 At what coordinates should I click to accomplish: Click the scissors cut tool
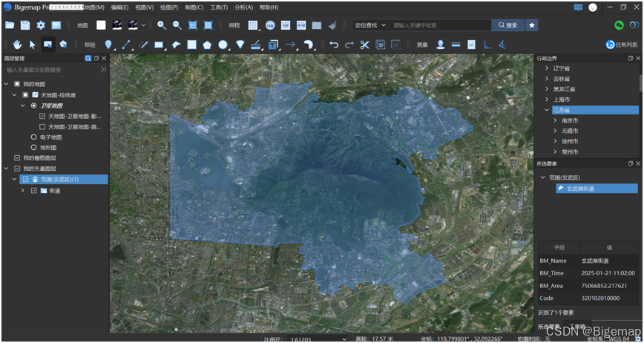coord(364,45)
